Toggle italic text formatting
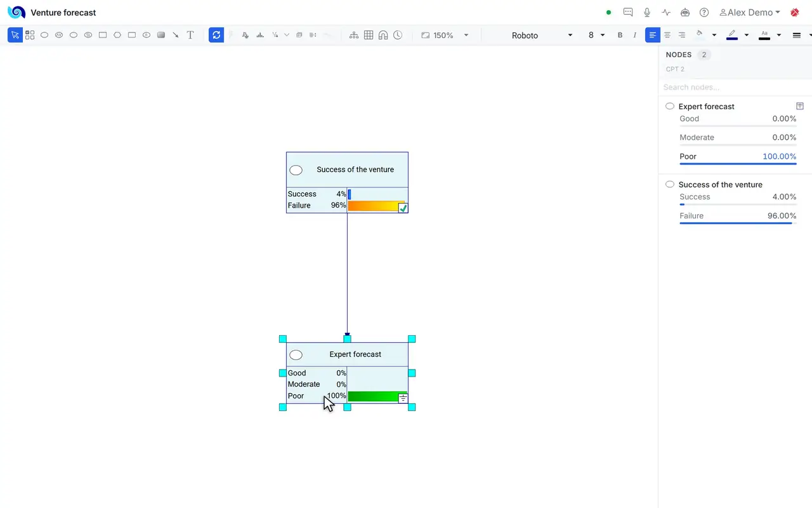The width and height of the screenshot is (812, 508). click(635, 35)
